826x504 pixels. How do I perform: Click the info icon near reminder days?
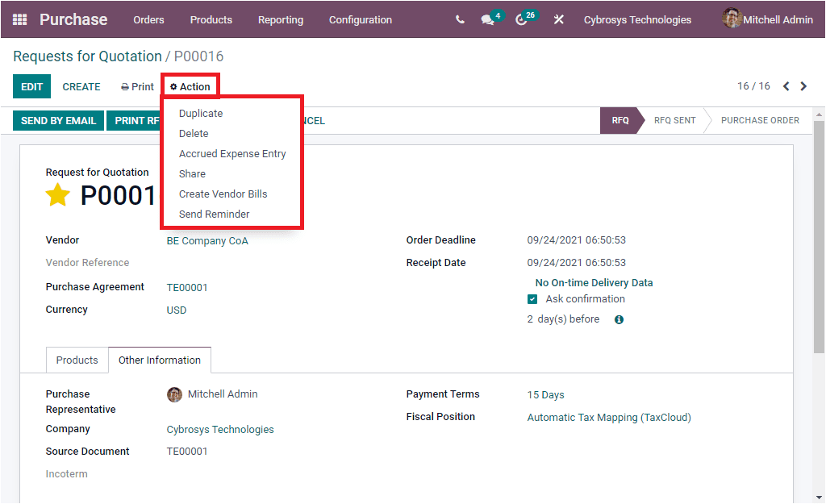(618, 319)
